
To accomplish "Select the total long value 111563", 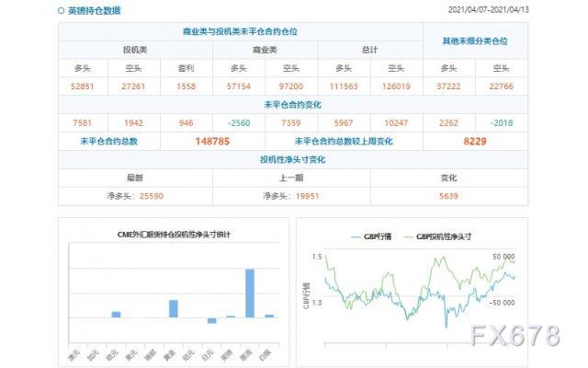I will (x=344, y=86).
